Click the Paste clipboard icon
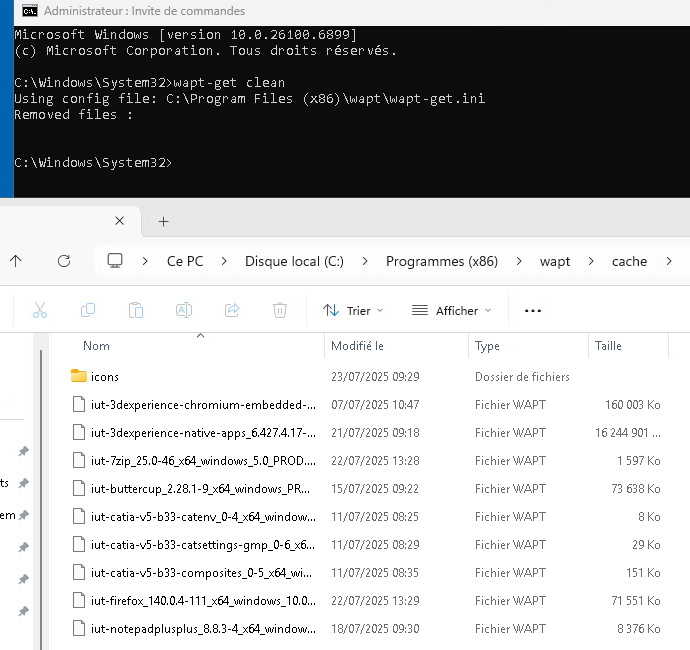This screenshot has height=650, width=690. [x=136, y=311]
